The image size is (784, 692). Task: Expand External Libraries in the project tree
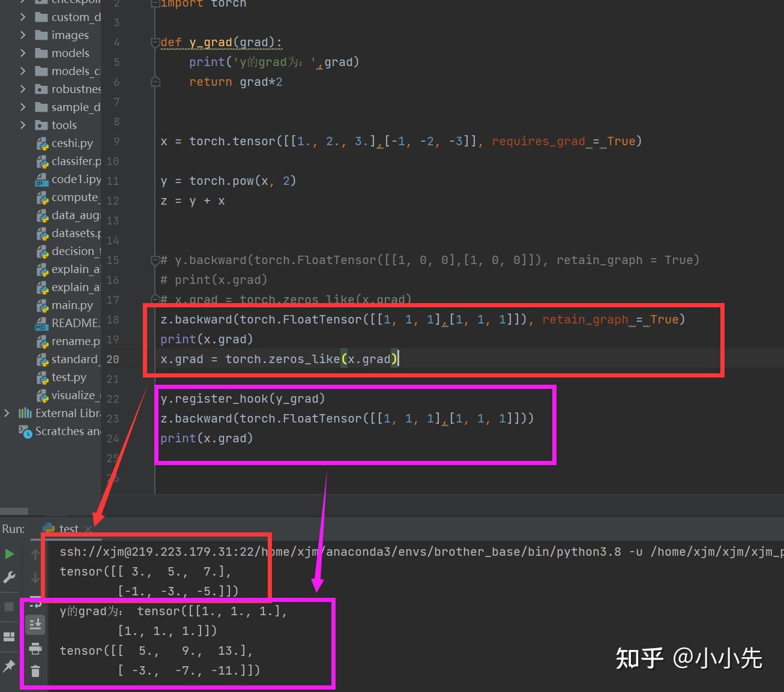click(7, 413)
